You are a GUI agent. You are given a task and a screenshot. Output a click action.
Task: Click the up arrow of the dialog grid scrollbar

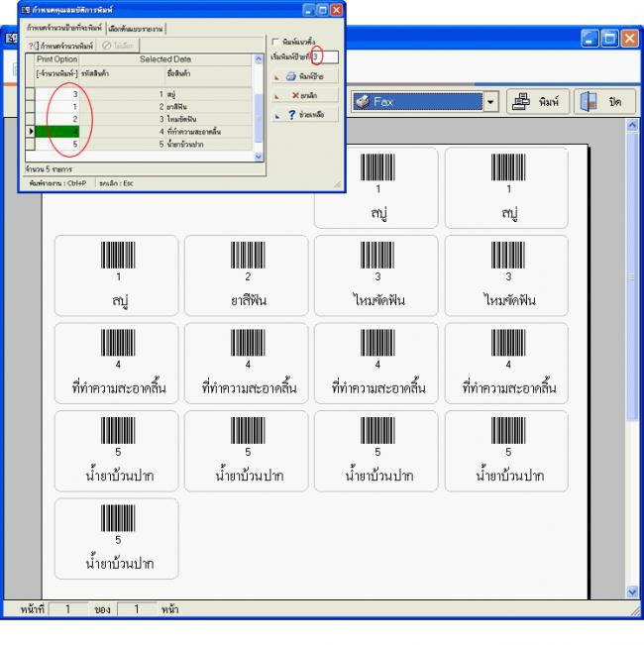pos(259,58)
